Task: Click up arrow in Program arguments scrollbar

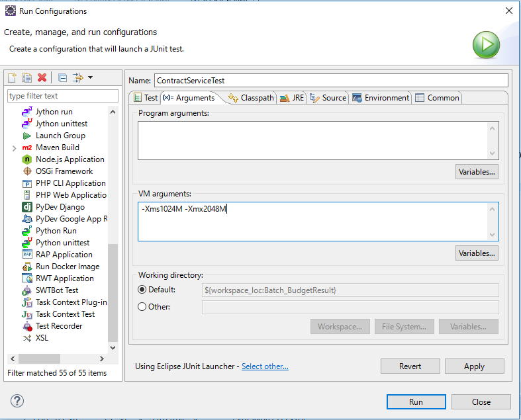Action: [493, 128]
